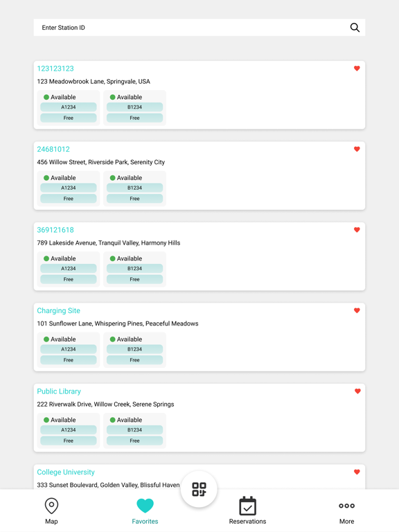399x532 pixels.
Task: Select connector B1234 at station 24681012
Action: 134,188
